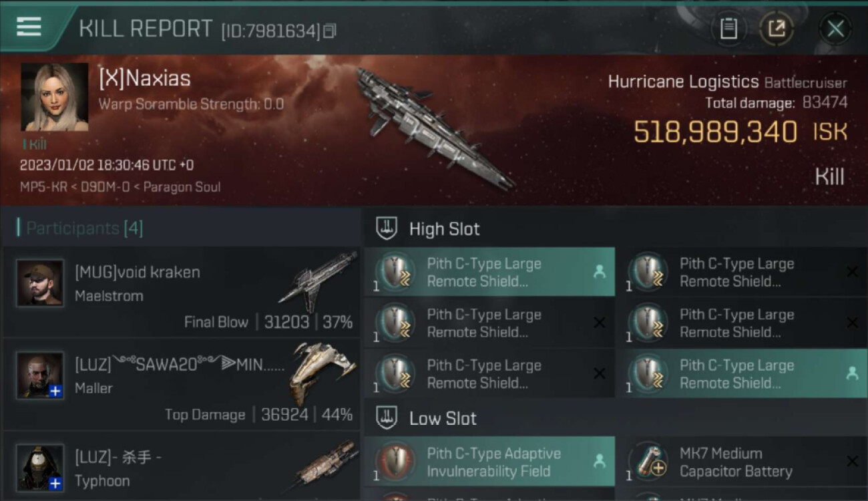Close the kill report window
This screenshot has height=501, width=868.
(835, 29)
